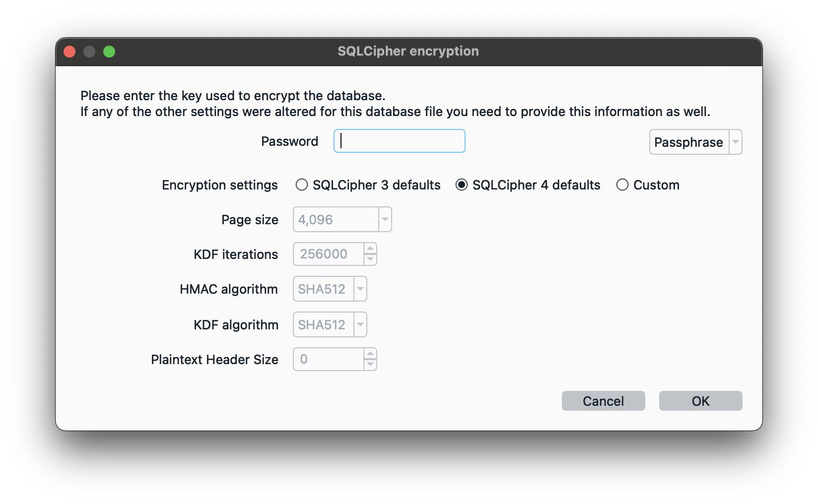818x504 pixels.
Task: Click the green zoom window button
Action: tap(109, 52)
